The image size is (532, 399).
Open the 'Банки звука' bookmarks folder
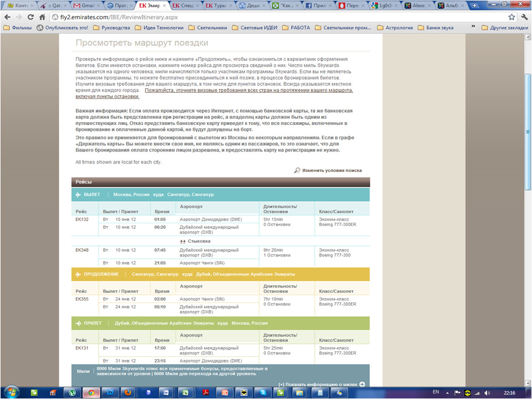point(436,28)
